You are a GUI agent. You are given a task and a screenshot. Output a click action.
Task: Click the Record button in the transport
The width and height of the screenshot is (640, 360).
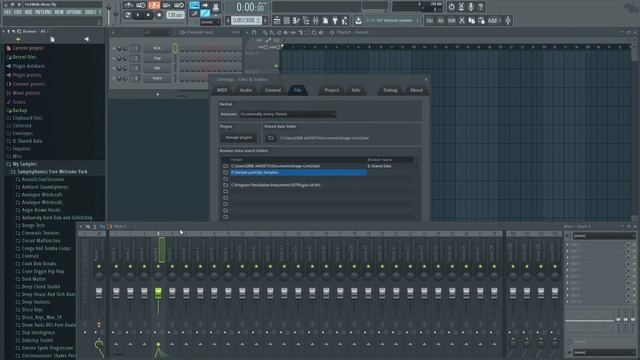pos(159,15)
